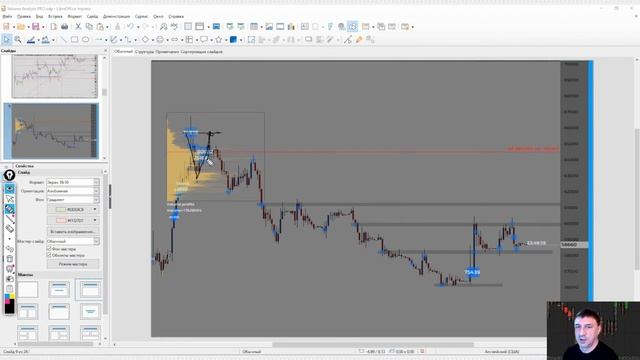The width and height of the screenshot is (640, 360).
Task: Click the Save document icon
Action: (36, 27)
